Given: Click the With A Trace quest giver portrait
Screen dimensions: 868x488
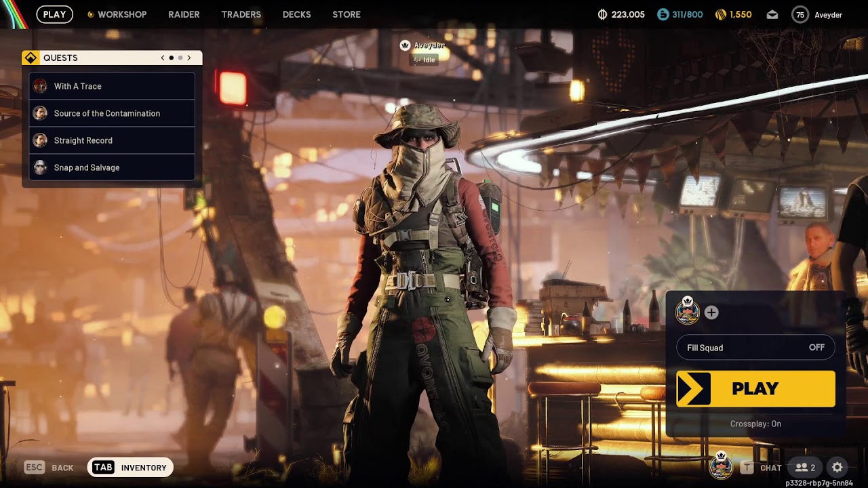Looking at the screenshot, I should tap(40, 86).
